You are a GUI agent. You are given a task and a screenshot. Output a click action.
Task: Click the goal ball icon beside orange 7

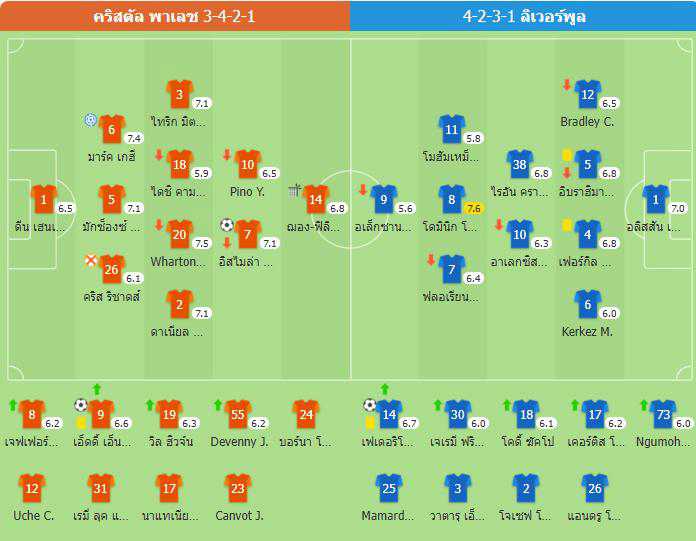click(227, 225)
